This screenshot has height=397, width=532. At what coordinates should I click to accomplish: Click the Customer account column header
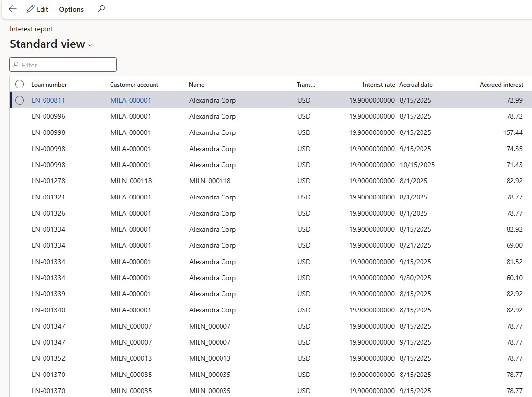134,84
